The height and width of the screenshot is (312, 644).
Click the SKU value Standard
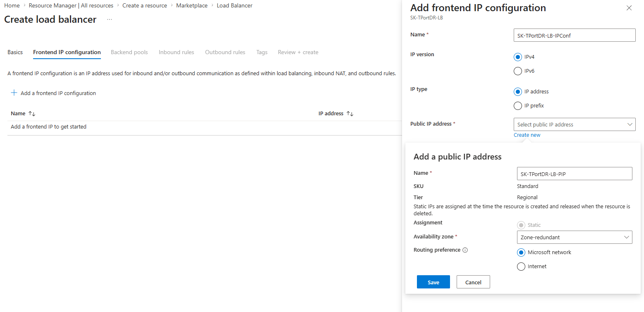pos(528,186)
